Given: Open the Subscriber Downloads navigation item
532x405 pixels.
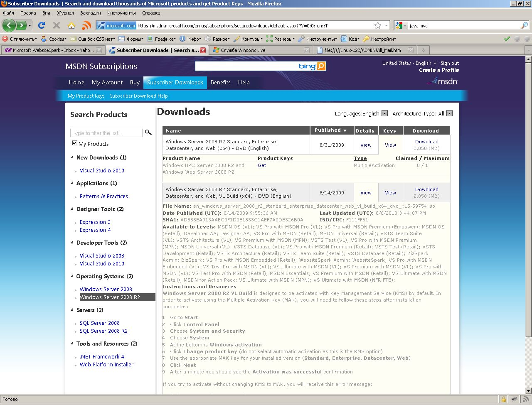Looking at the screenshot, I should pos(175,82).
